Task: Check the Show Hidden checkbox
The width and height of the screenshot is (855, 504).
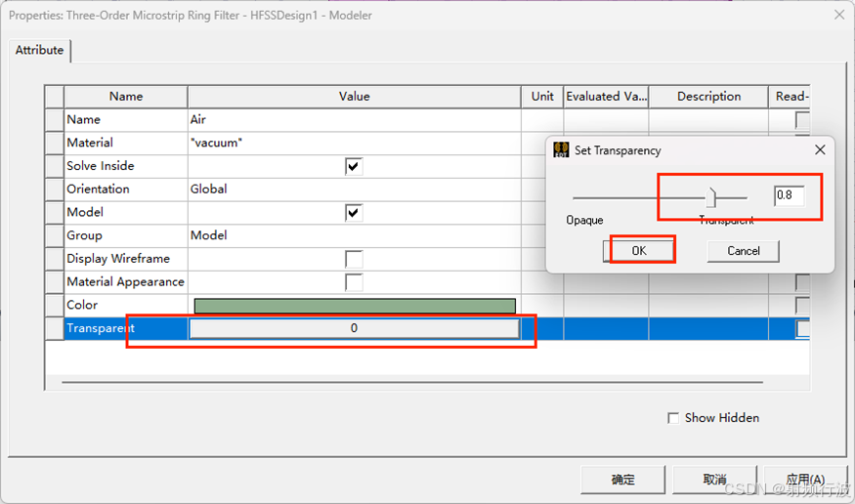Action: [x=673, y=418]
